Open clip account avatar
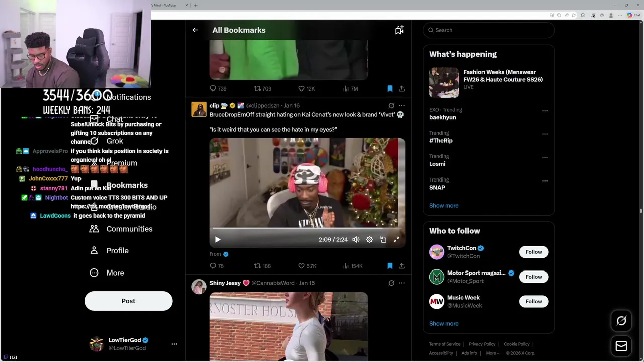The image size is (644, 362). point(199,109)
